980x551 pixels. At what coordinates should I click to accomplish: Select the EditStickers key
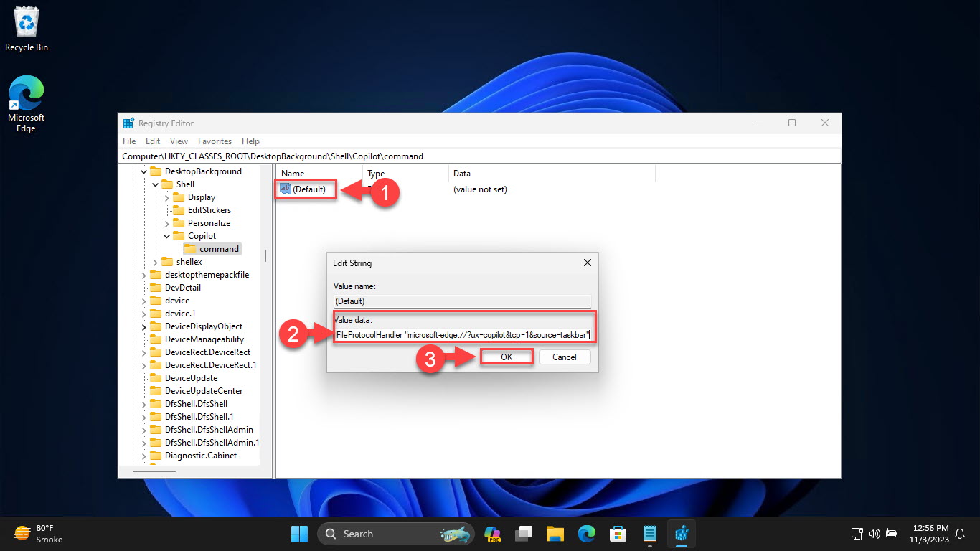click(x=209, y=210)
